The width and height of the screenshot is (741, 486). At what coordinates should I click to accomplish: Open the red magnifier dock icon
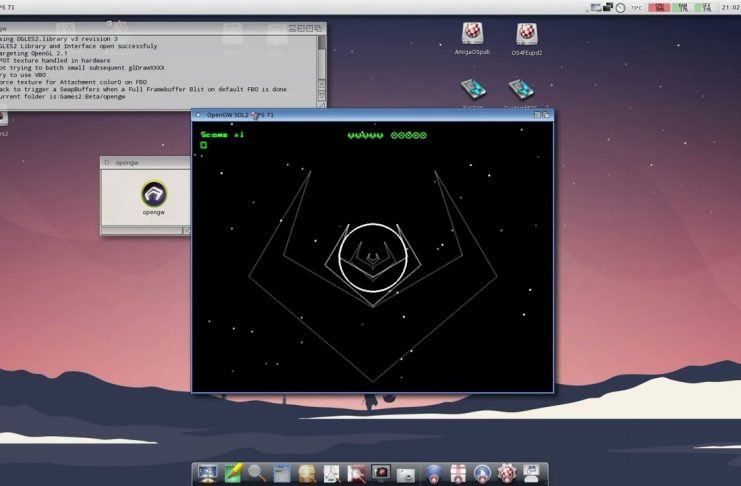coord(356,473)
